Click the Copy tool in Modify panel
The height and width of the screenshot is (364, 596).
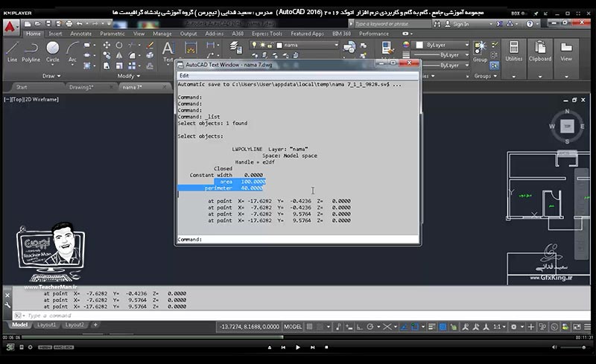[x=107, y=56]
